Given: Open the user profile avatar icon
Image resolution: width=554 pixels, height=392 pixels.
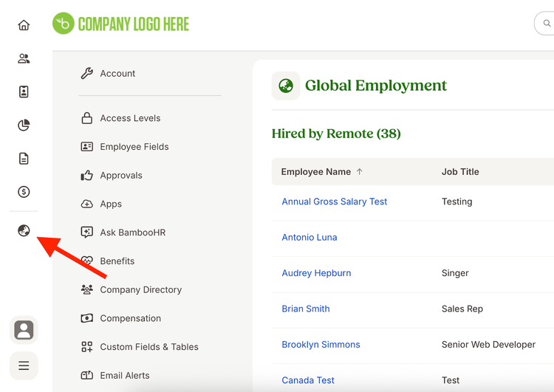Looking at the screenshot, I should pos(24,330).
